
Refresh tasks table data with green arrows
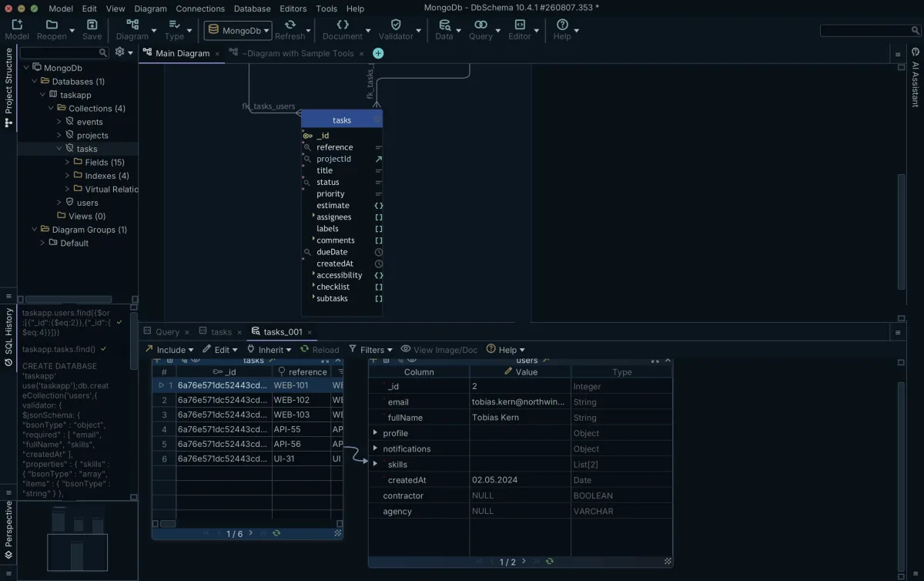point(276,533)
